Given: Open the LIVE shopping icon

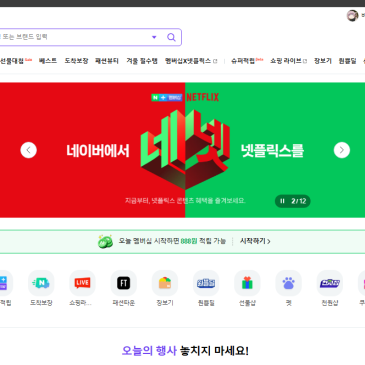Looking at the screenshot, I should [x=82, y=283].
